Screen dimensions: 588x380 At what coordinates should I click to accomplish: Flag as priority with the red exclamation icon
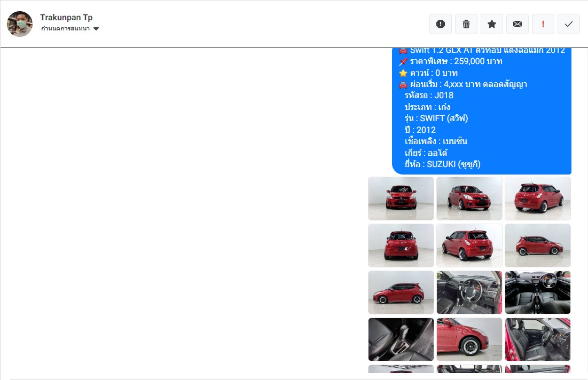click(543, 25)
